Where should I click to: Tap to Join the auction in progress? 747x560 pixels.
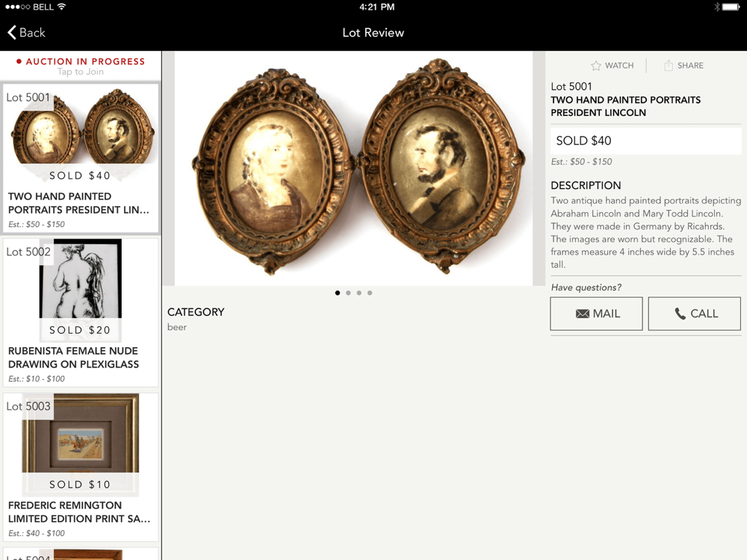tap(81, 72)
